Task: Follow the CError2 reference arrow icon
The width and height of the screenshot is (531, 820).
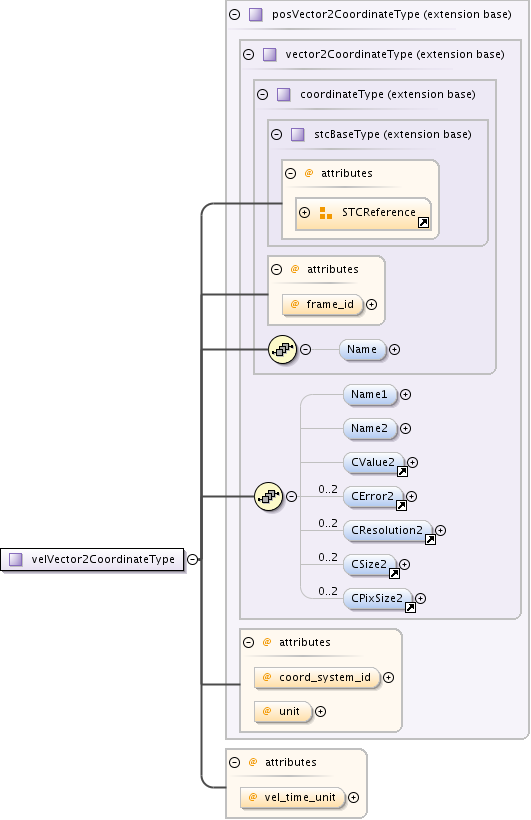Action: coord(401,506)
